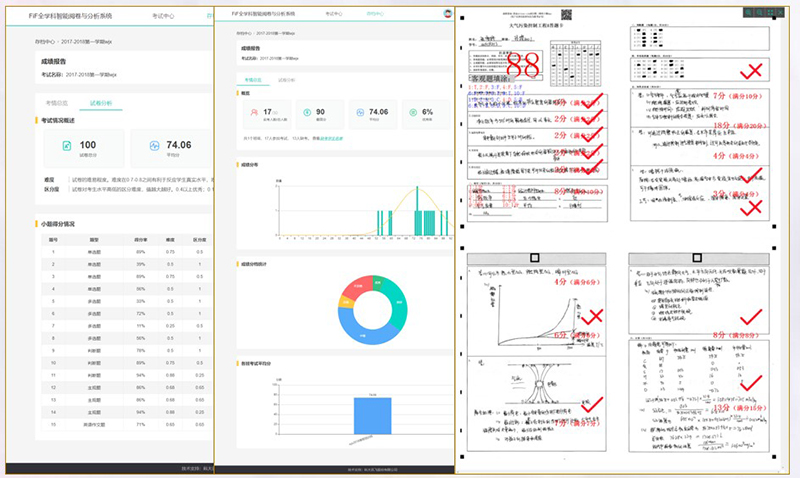Click FiF system title in middle window header
Screen dimensions: 800x478
[x=263, y=14]
